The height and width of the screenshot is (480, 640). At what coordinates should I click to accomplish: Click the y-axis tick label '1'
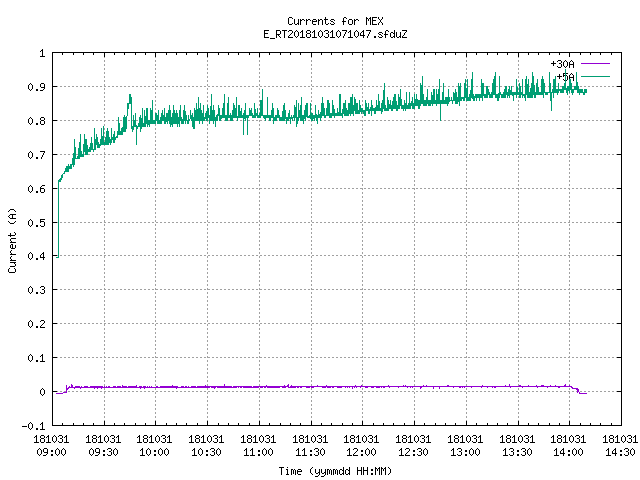(42, 53)
